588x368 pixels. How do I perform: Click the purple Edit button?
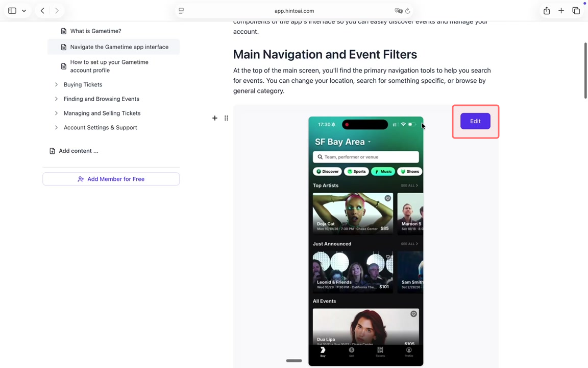point(475,121)
